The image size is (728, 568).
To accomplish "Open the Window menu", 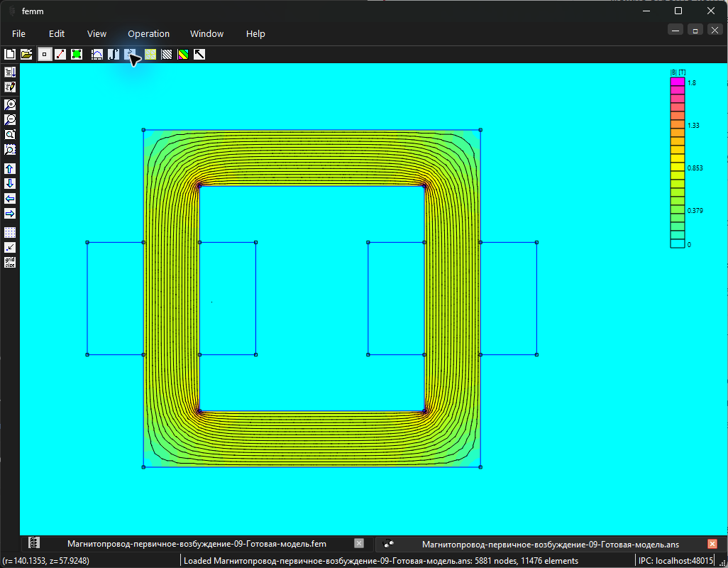I will pyautogui.click(x=206, y=34).
